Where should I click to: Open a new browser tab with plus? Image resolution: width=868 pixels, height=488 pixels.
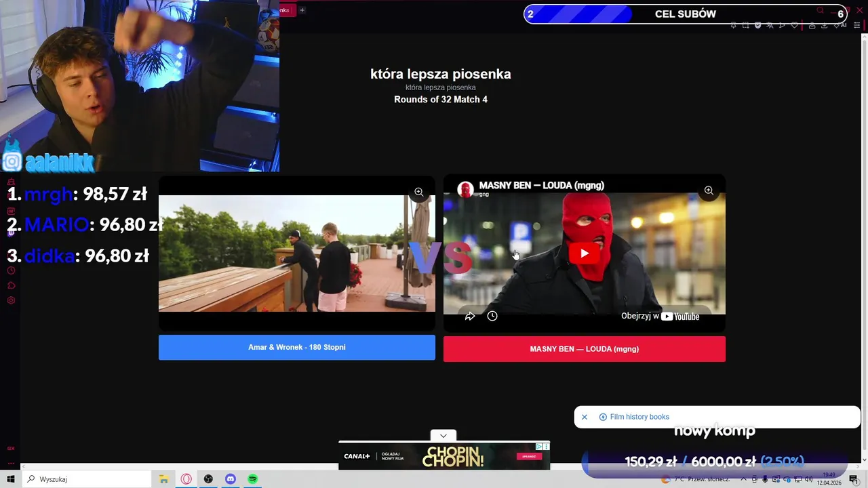click(302, 10)
